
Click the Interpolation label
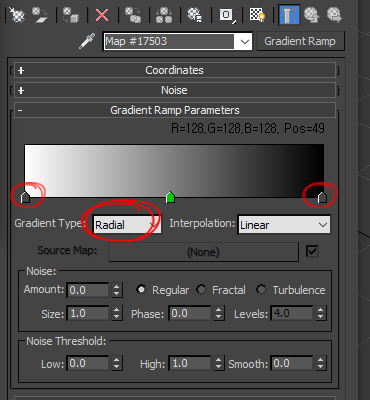tap(202, 223)
